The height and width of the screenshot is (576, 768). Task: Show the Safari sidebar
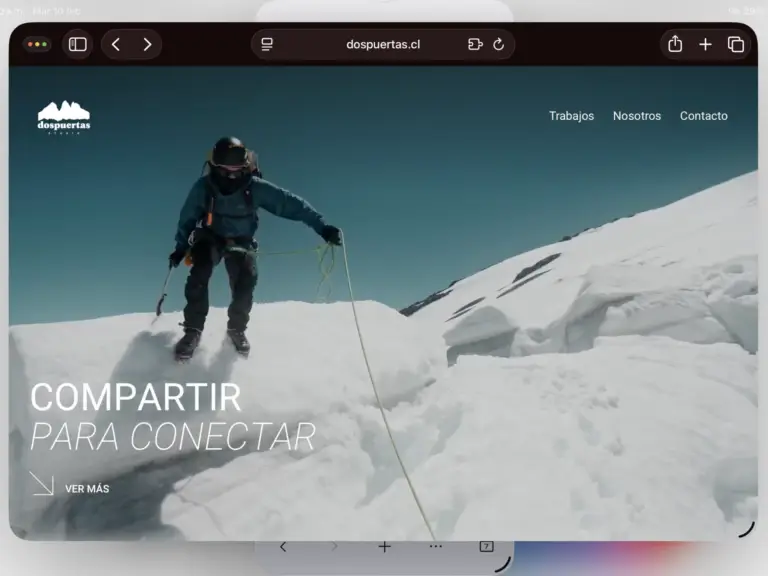78,44
